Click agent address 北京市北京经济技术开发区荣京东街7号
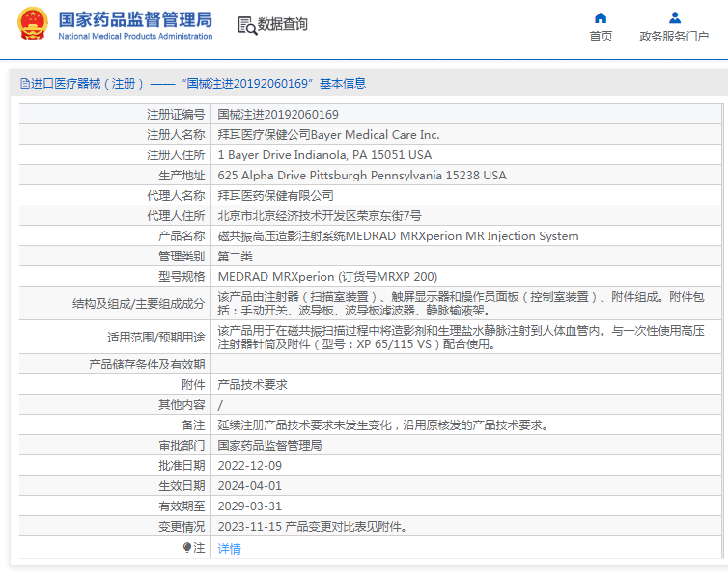The height and width of the screenshot is (574, 728). pyautogui.click(x=320, y=216)
